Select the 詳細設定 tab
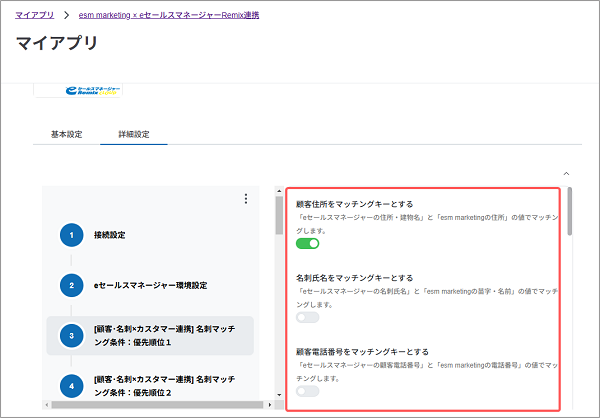Viewport: 600px width, 418px height. pos(133,134)
